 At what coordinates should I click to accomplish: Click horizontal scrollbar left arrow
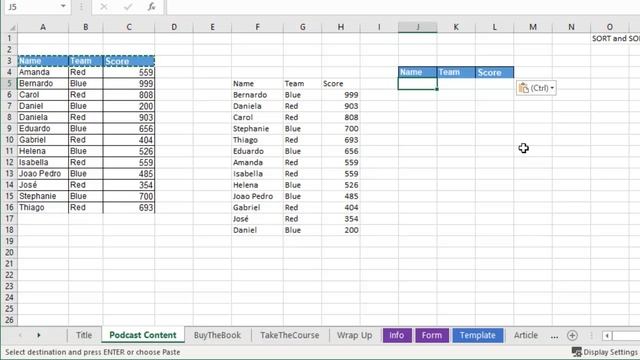[x=607, y=336]
